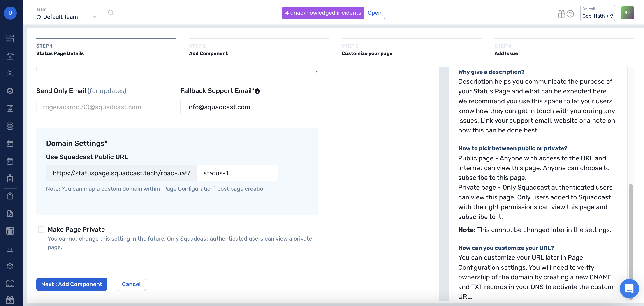644x306 pixels.
Task: Open the Incidents alert icon in sidebar
Action: (10, 56)
